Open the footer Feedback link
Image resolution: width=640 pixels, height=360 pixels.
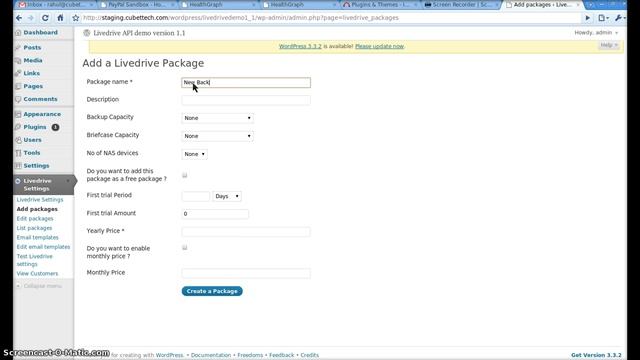point(281,355)
